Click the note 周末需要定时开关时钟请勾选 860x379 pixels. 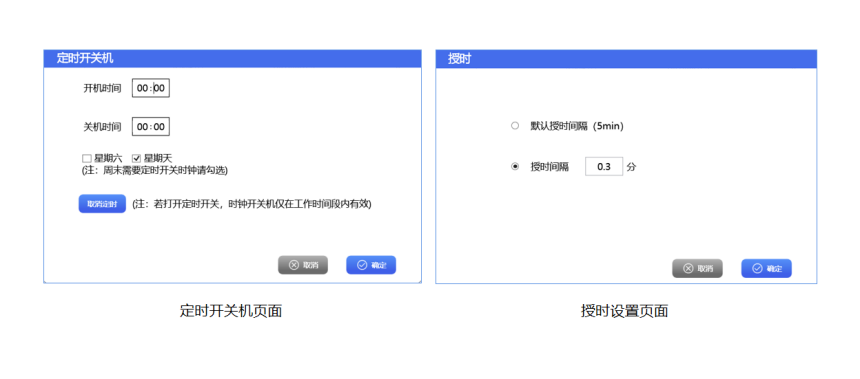[x=154, y=170]
